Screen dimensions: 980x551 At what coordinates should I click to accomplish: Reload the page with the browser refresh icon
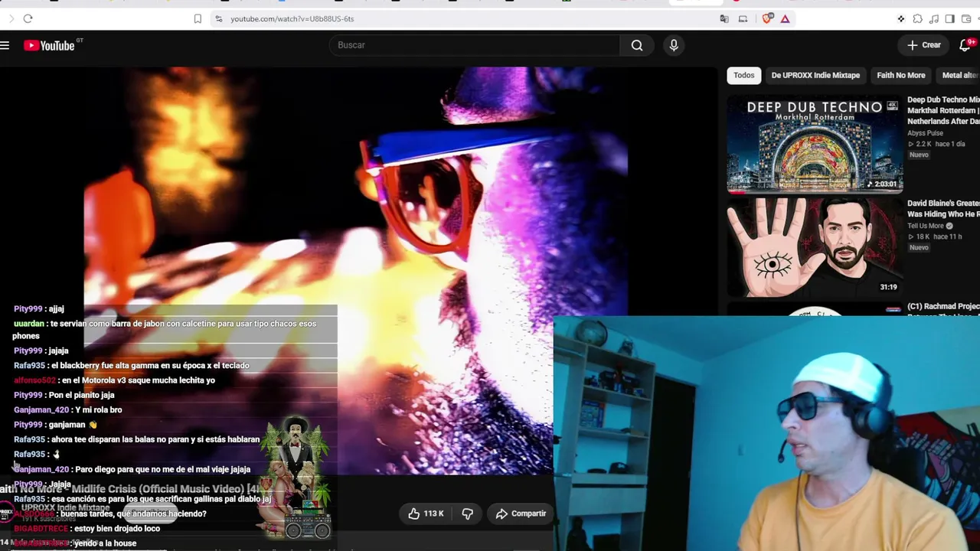click(28, 18)
